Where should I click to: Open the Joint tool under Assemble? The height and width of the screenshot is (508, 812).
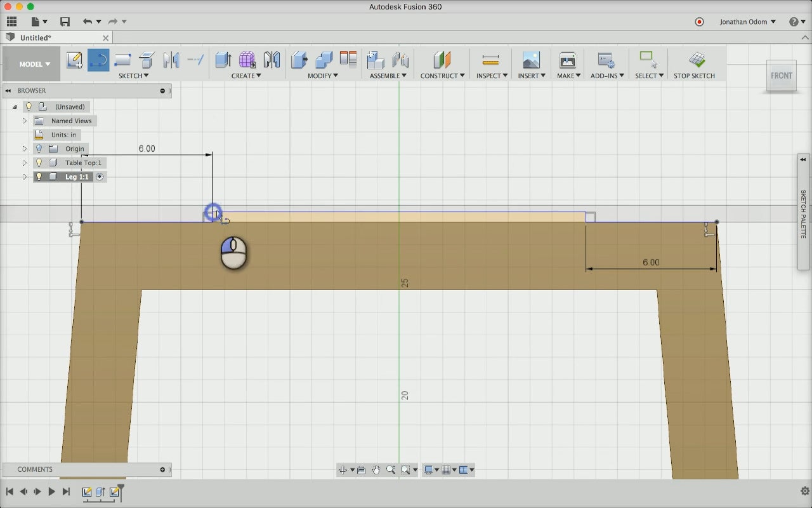tap(400, 60)
